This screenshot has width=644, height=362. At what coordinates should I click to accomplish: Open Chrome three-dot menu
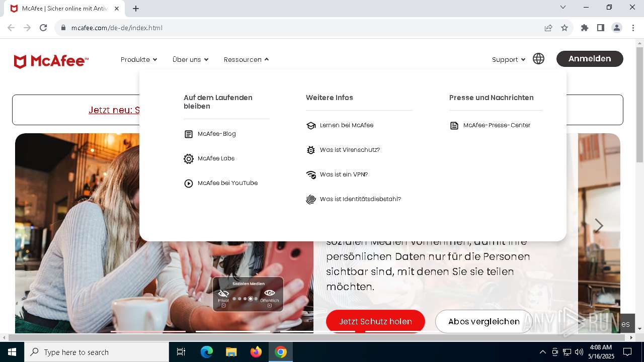[633, 28]
